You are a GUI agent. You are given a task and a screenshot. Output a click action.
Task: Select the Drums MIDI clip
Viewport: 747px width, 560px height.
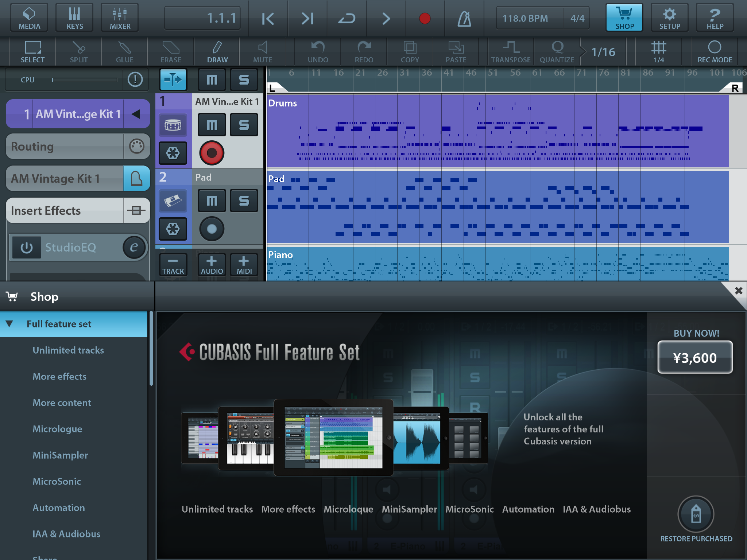(498, 131)
